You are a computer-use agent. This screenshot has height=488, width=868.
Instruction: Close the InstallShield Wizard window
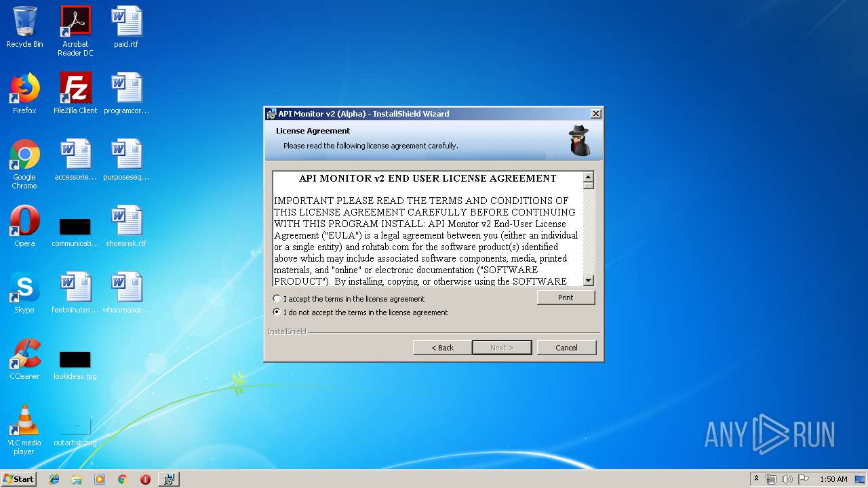coord(595,114)
